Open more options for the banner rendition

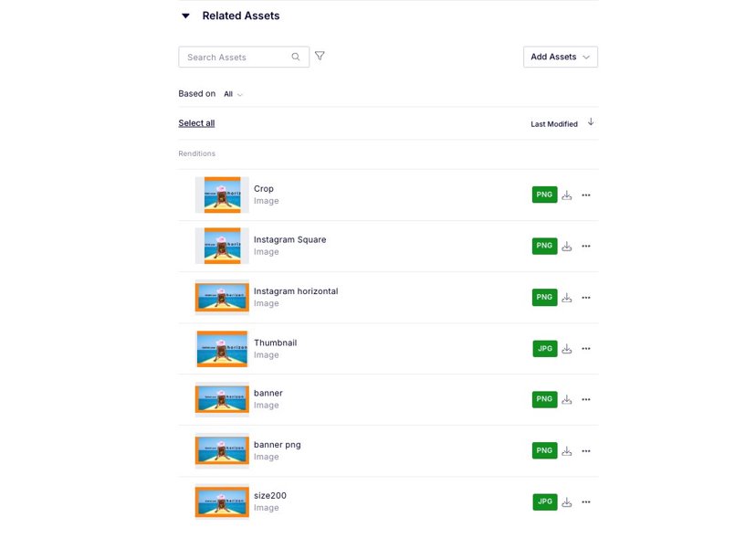(586, 399)
